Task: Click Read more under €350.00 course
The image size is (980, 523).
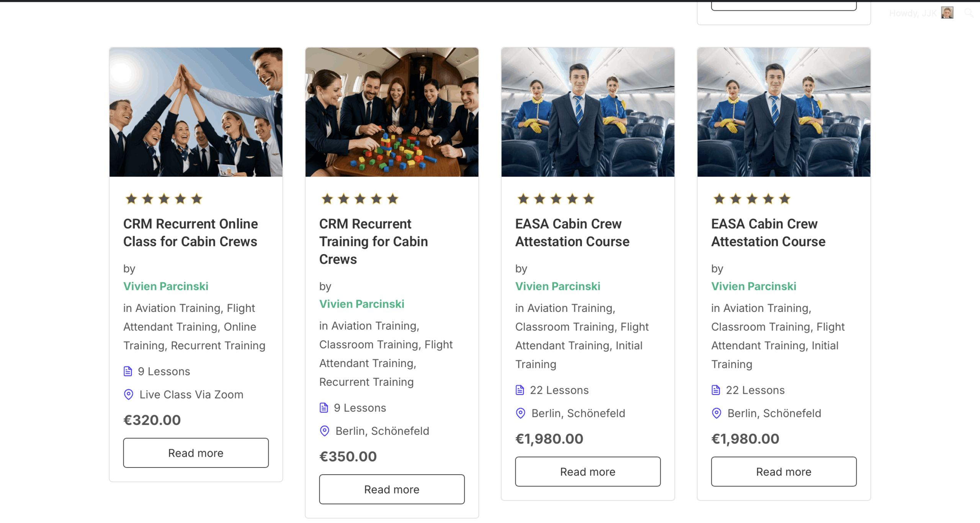Action: click(392, 489)
